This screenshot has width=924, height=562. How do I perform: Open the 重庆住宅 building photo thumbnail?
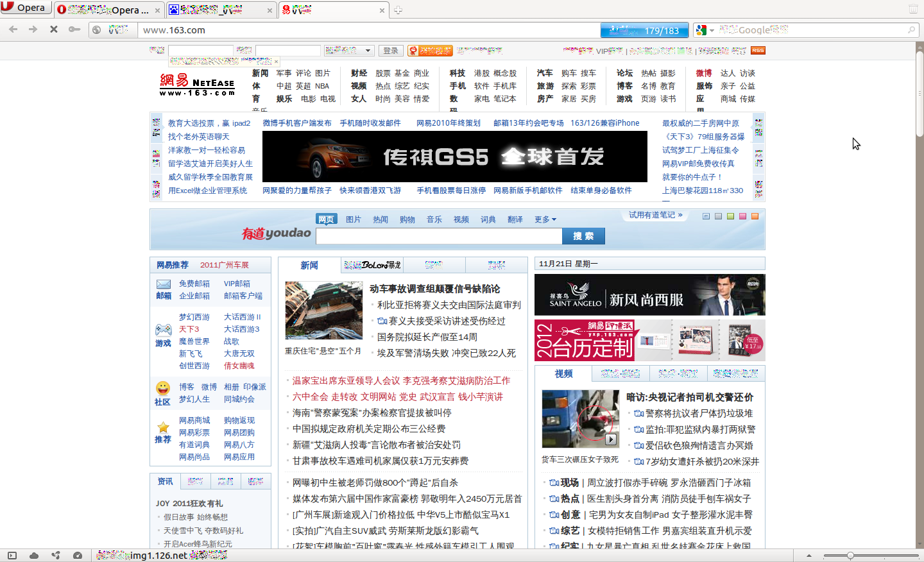(x=324, y=311)
